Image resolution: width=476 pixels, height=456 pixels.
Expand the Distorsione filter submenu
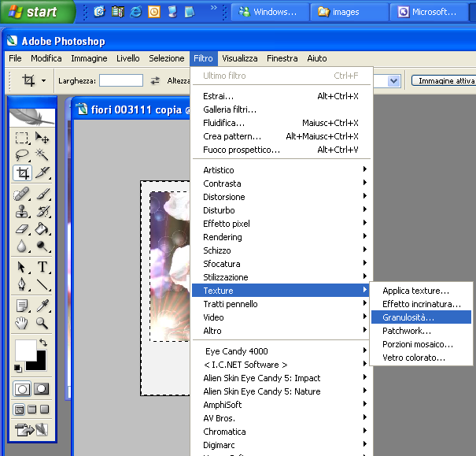pyautogui.click(x=282, y=197)
